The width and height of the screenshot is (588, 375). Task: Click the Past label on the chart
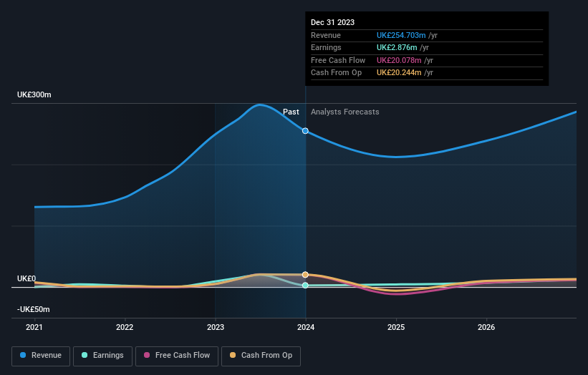click(291, 112)
